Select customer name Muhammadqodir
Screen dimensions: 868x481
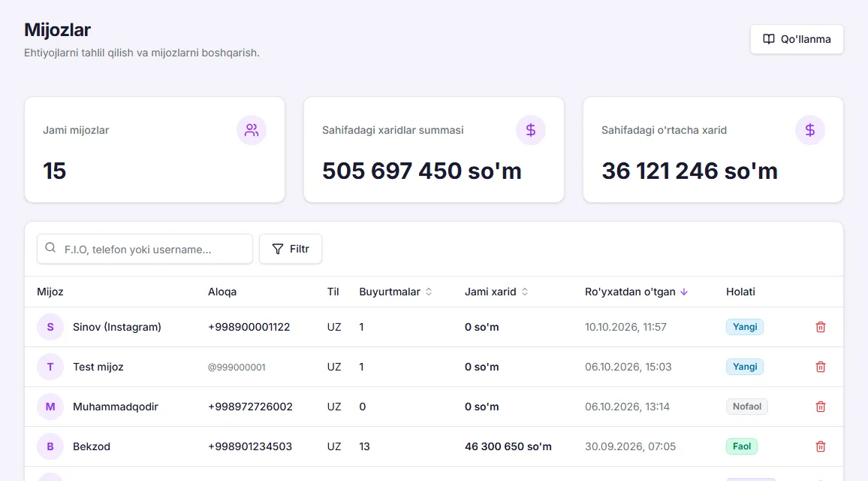[x=115, y=407]
